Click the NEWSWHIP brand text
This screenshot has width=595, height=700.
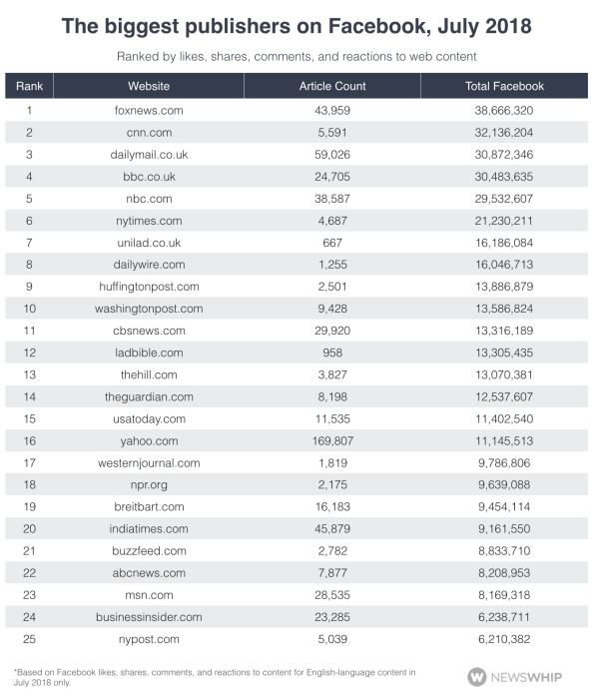tap(527, 677)
